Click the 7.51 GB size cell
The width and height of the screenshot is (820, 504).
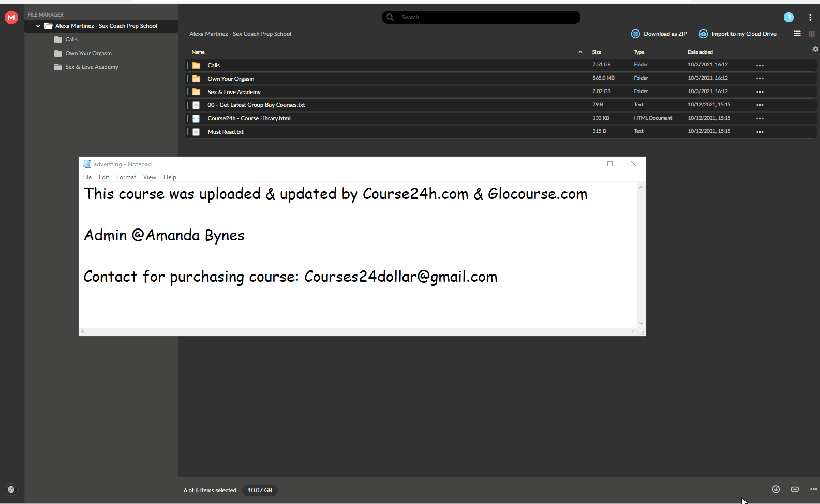coord(601,65)
